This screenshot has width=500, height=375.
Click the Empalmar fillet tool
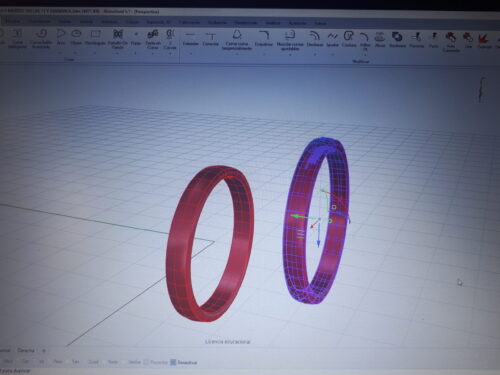point(264,39)
